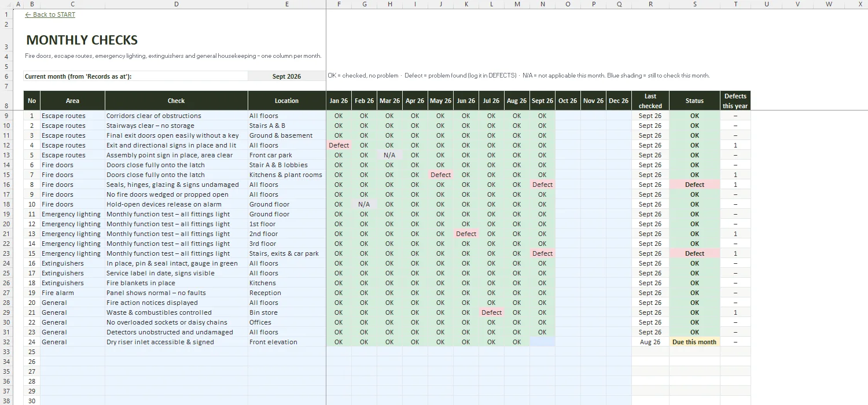Select the Fire alarm area cell
868x405 pixels.
tap(72, 293)
